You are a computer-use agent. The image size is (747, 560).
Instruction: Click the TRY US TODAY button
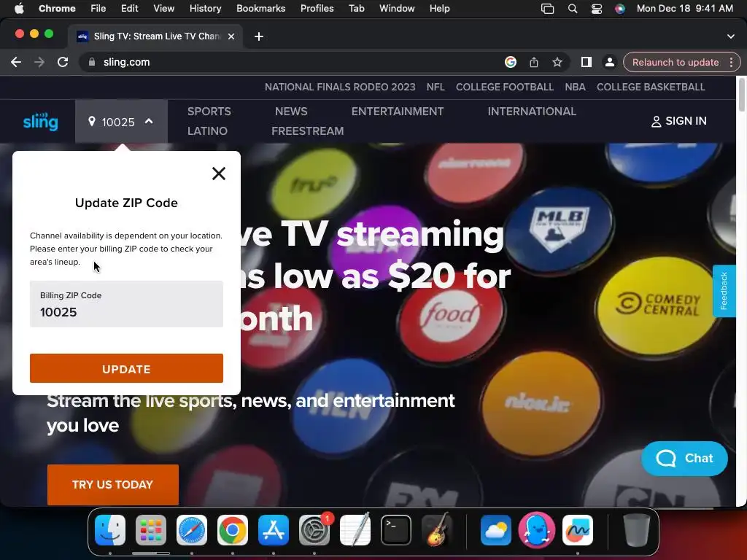[x=113, y=484]
